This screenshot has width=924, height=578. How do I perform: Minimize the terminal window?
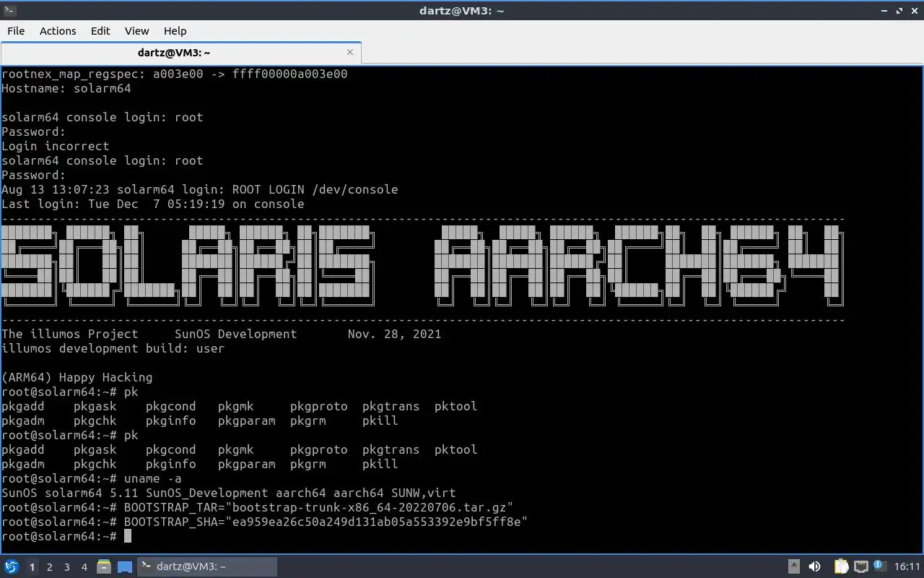click(x=885, y=10)
